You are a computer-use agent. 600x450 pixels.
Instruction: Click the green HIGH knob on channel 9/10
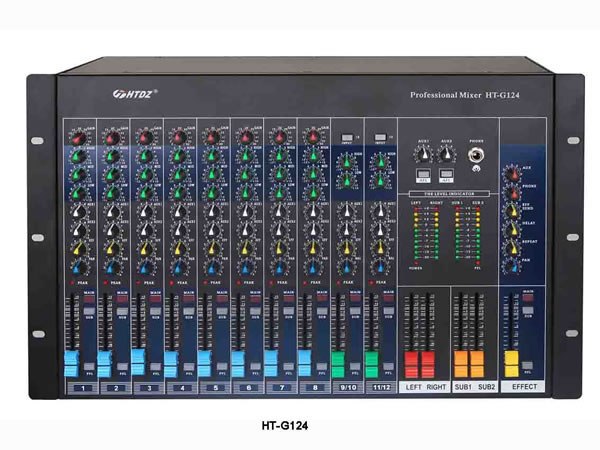coord(347,161)
